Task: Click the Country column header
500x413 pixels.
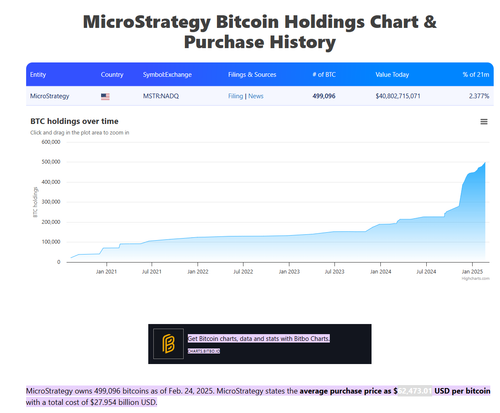Action: (x=112, y=75)
